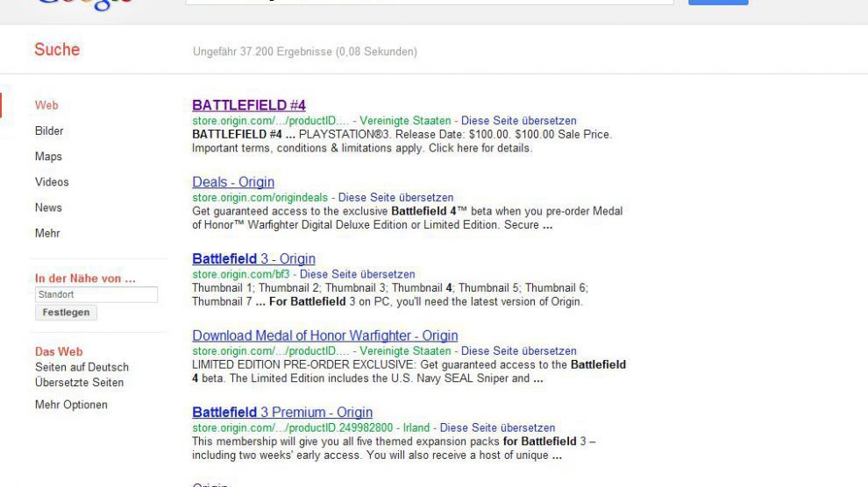Click the Standort location input field
Image resolution: width=868 pixels, height=487 pixels.
coord(96,295)
